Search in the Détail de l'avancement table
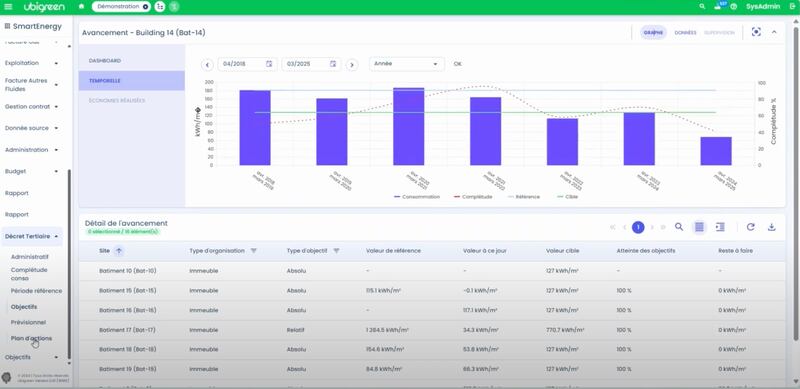 coord(679,227)
